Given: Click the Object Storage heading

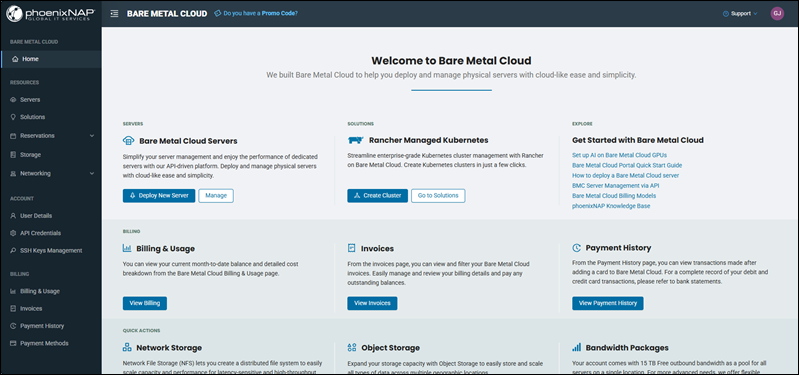Looking at the screenshot, I should (x=390, y=348).
